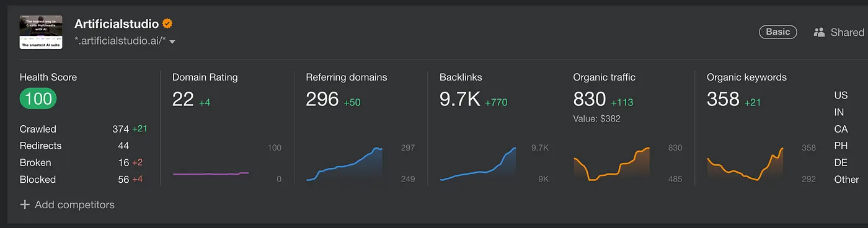Viewport: 868px width, 228px height.
Task: Click the blue Backlinks trend chart
Action: click(478, 164)
